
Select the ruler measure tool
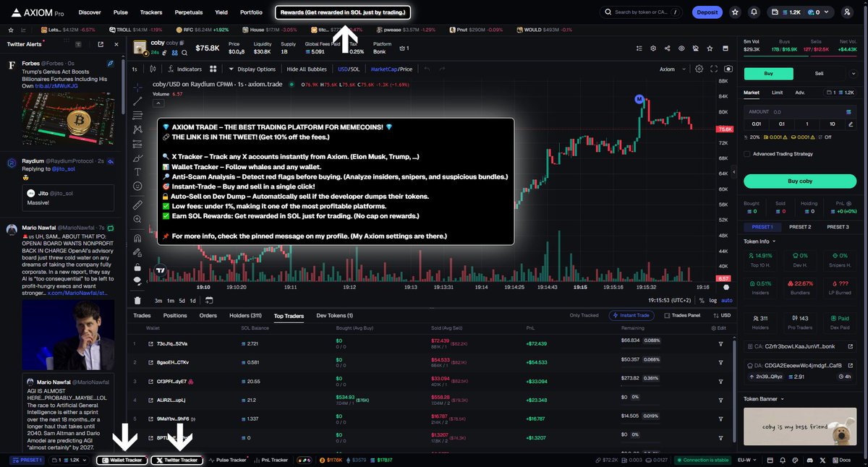(137, 205)
